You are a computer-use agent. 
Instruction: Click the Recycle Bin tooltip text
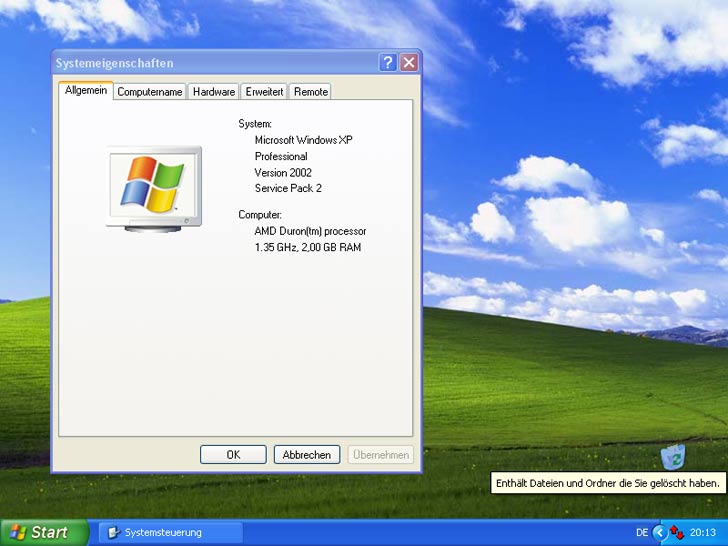(608, 483)
